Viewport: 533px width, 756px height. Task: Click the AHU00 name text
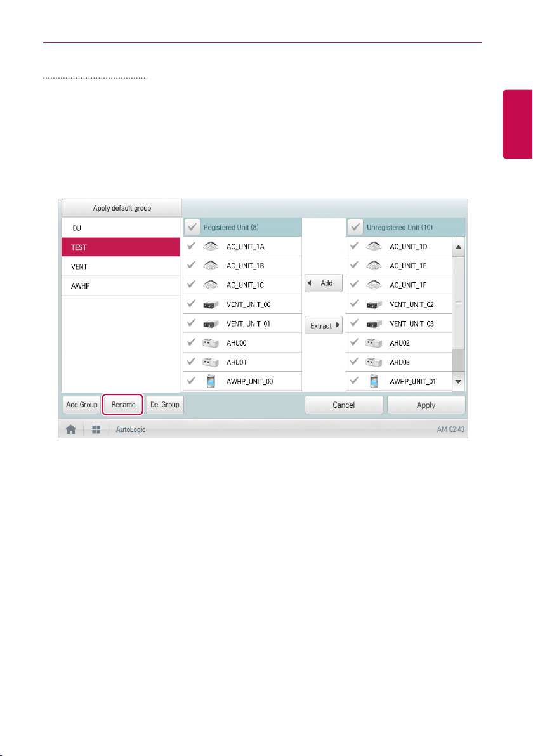pos(236,343)
